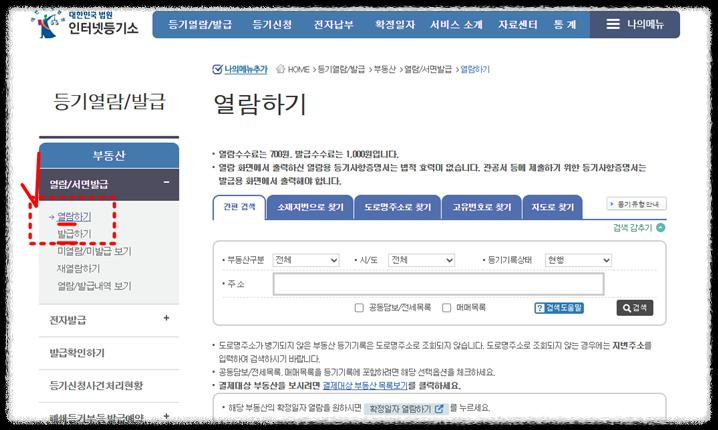The width and height of the screenshot is (718, 430).
Task: Open the 전자납부 top menu
Action: 333,25
